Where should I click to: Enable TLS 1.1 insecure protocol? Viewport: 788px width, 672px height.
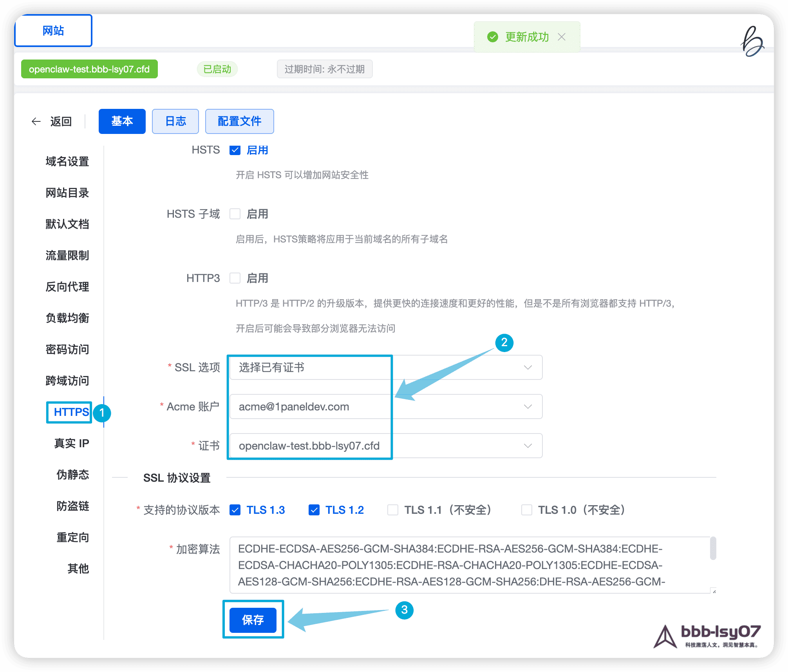pyautogui.click(x=393, y=510)
